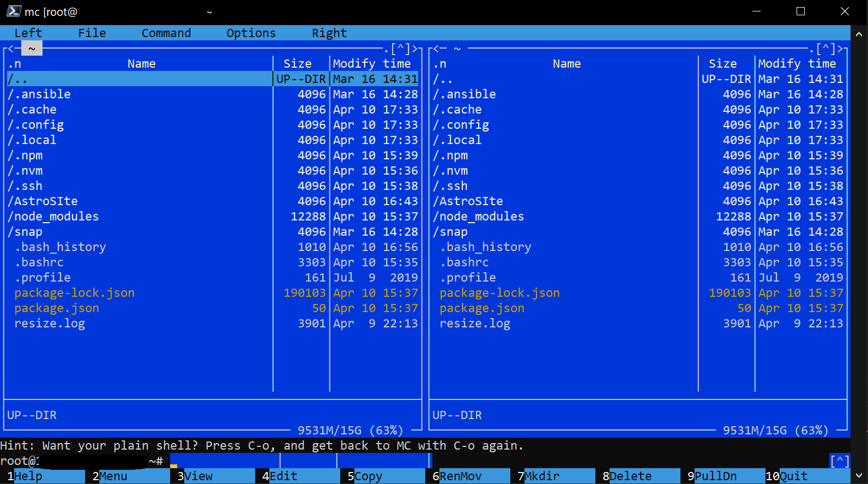The image size is (868, 484).
Task: Click right panel history forward arrow
Action: point(840,49)
